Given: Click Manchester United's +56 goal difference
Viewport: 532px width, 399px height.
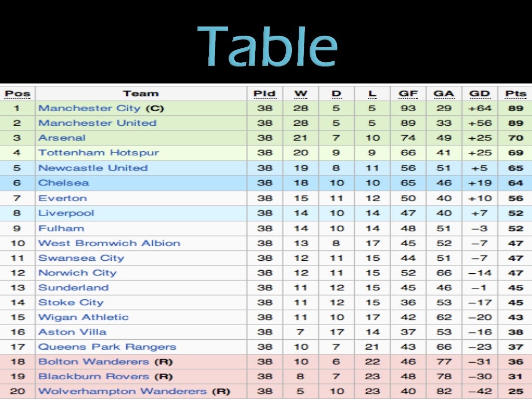Looking at the screenshot, I should point(480,123).
